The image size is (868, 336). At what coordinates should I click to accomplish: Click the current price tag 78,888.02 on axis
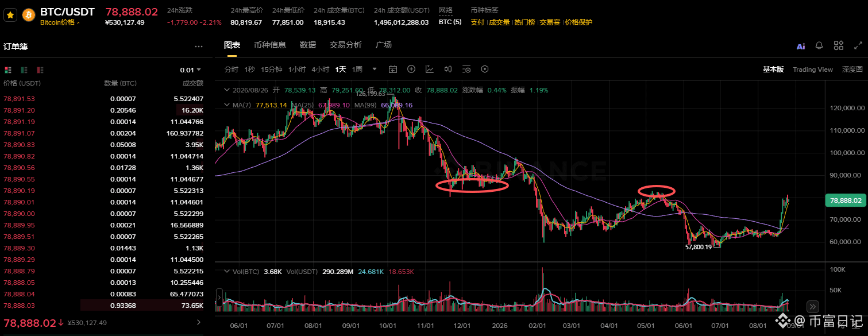pos(844,200)
